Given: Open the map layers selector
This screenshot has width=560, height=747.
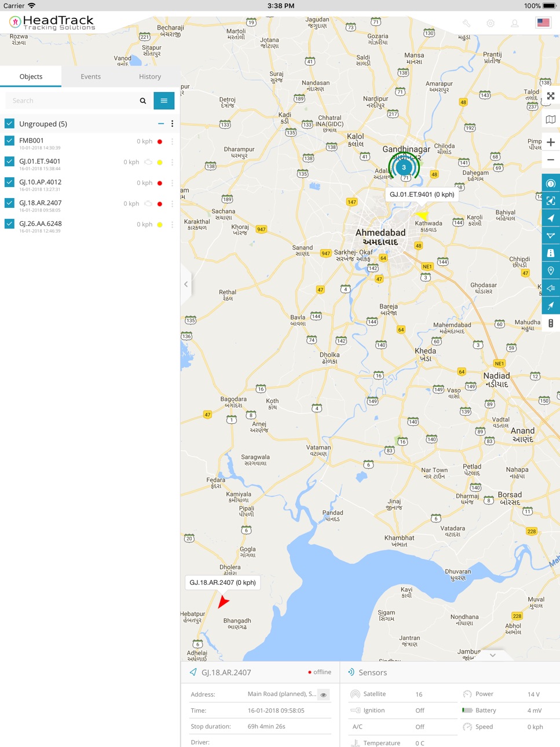Looking at the screenshot, I should (551, 119).
